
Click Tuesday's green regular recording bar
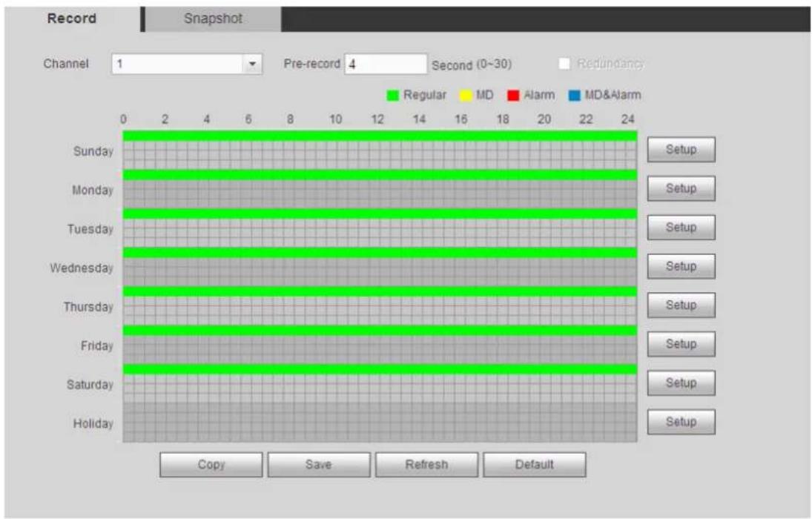click(380, 214)
